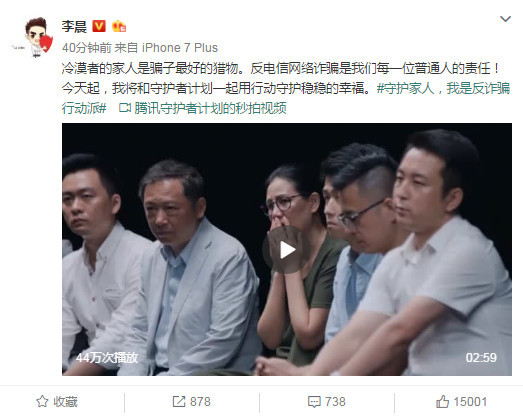Click the 收藏 favorite button

pyautogui.click(x=57, y=402)
